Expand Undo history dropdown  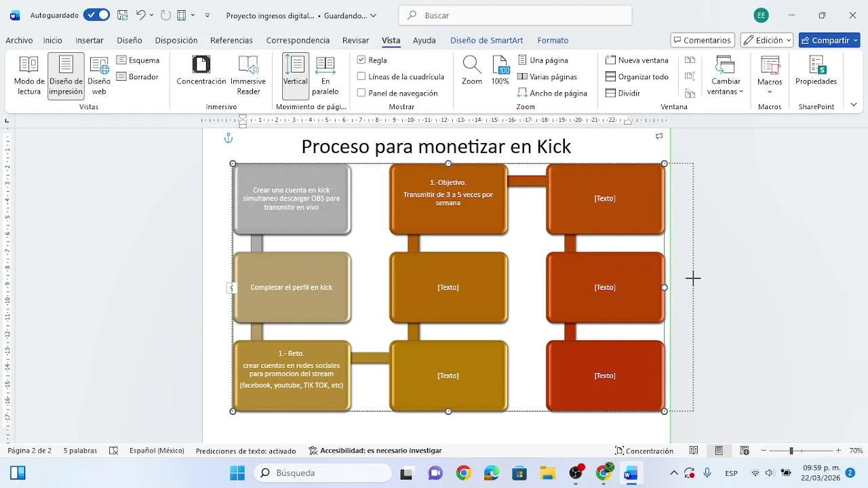tap(151, 15)
